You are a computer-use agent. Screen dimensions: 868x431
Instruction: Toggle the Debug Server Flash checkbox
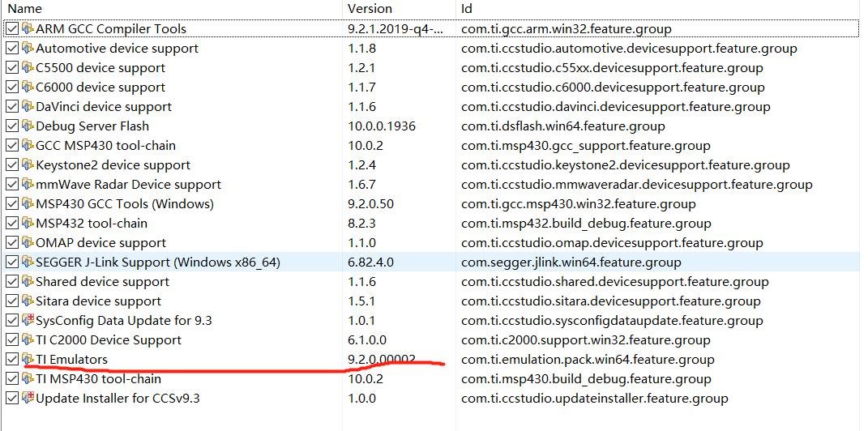11,126
